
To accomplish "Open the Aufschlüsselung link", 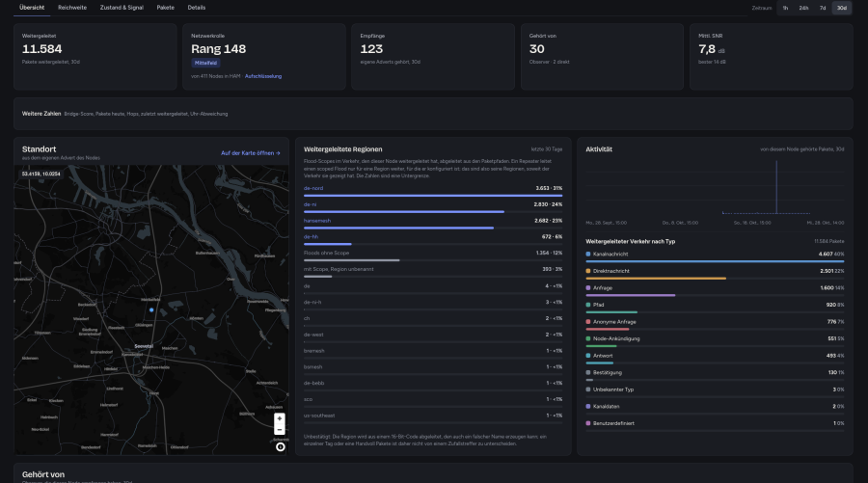I will [x=263, y=76].
